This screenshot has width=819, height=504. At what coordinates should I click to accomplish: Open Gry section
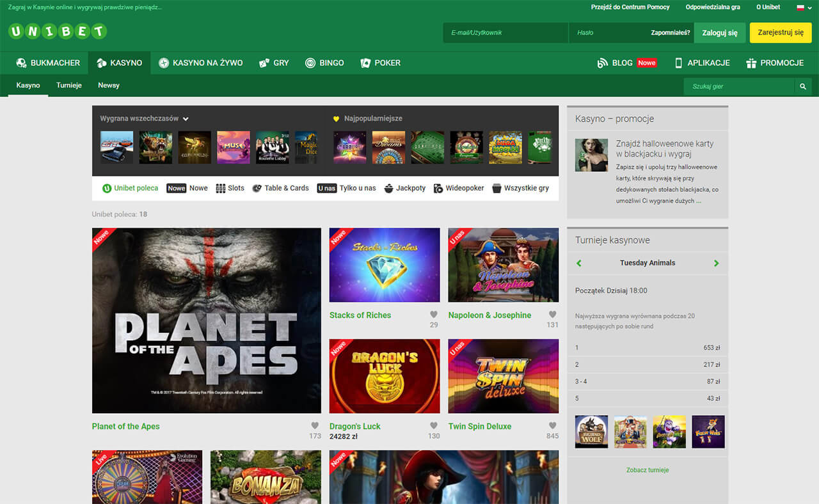(x=274, y=63)
